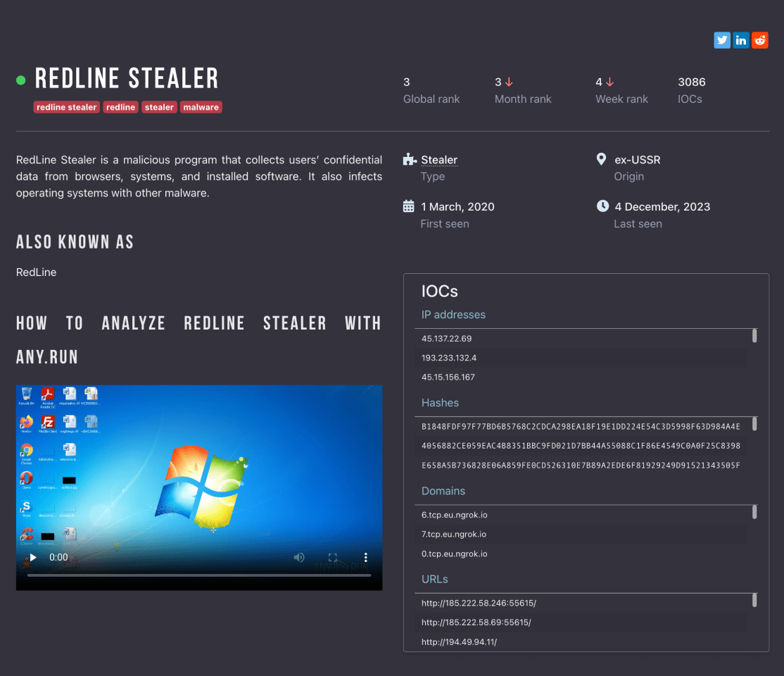
Task: Select the hash starting with 4056882C
Action: (x=581, y=446)
